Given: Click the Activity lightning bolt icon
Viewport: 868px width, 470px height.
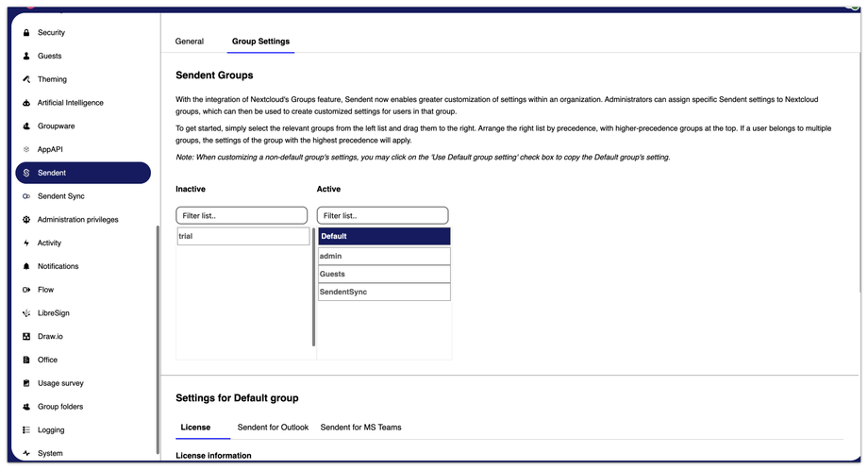Looking at the screenshot, I should 26,243.
